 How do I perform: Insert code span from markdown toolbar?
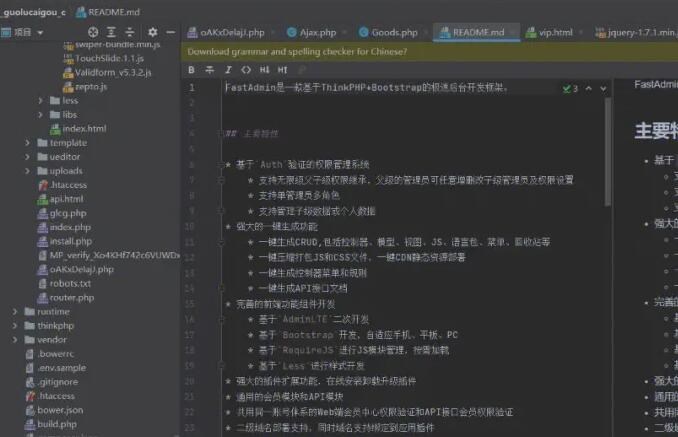coord(246,70)
